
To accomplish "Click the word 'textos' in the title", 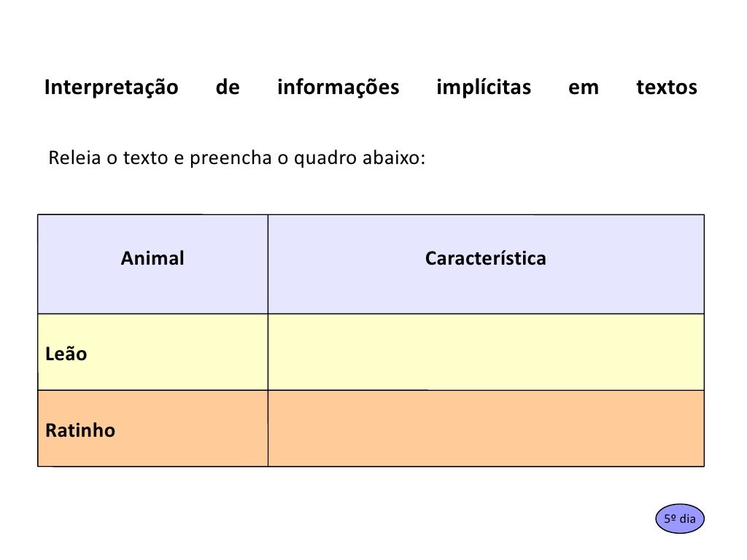I will pos(667,87).
